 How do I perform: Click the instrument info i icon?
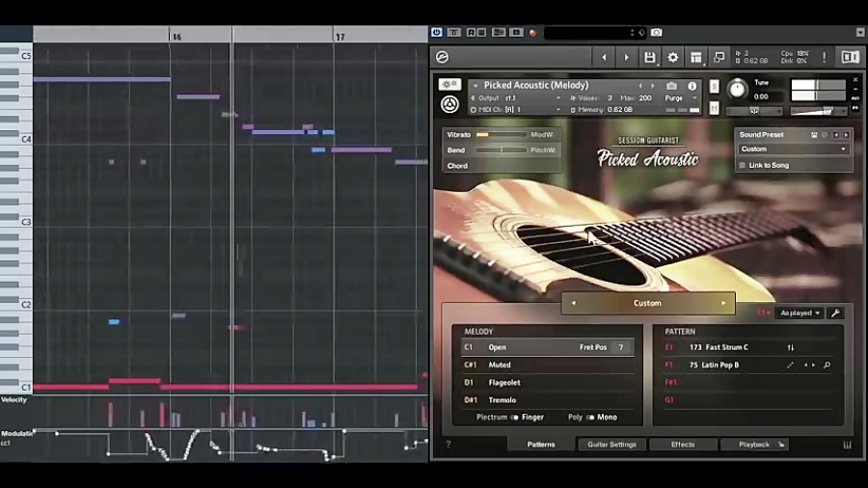pos(692,86)
